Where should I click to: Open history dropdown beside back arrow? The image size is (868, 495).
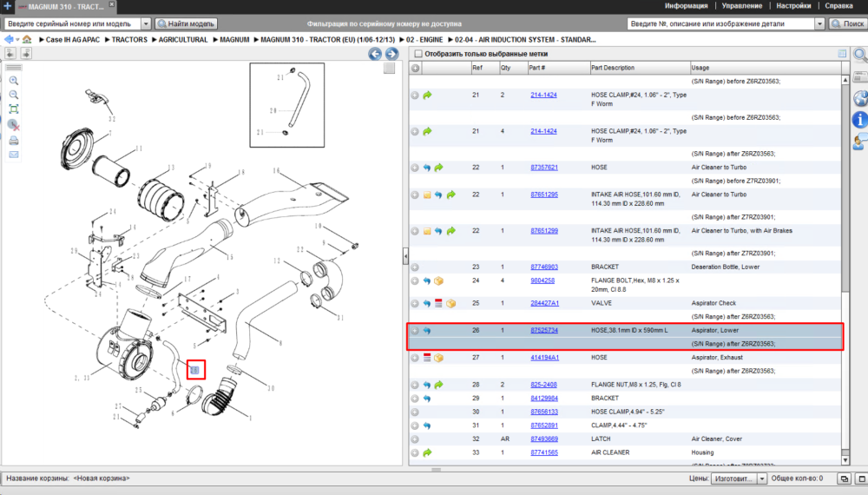[17, 40]
